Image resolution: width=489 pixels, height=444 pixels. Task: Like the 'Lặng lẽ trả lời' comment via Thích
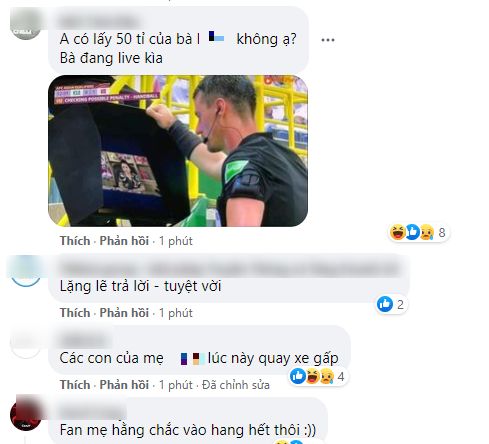tap(75, 313)
